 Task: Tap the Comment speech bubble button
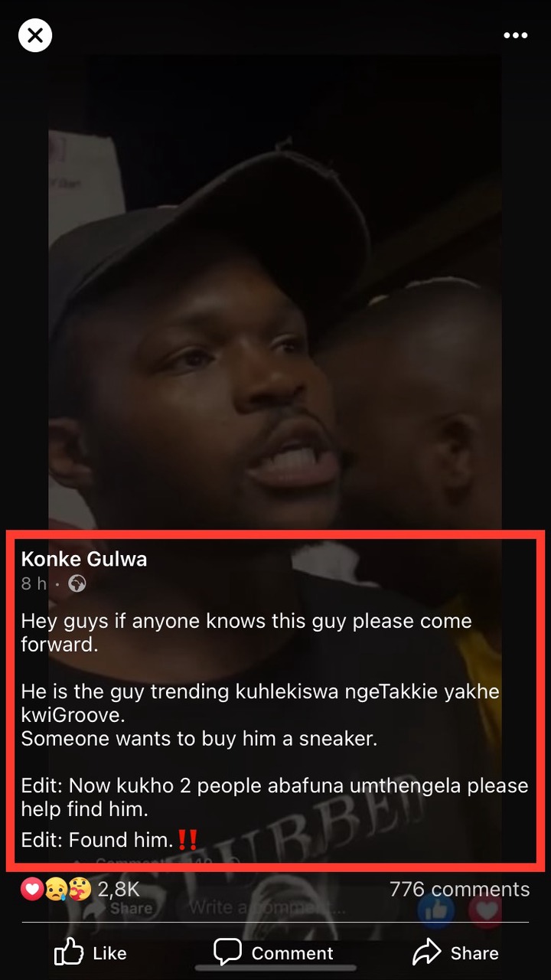(273, 952)
